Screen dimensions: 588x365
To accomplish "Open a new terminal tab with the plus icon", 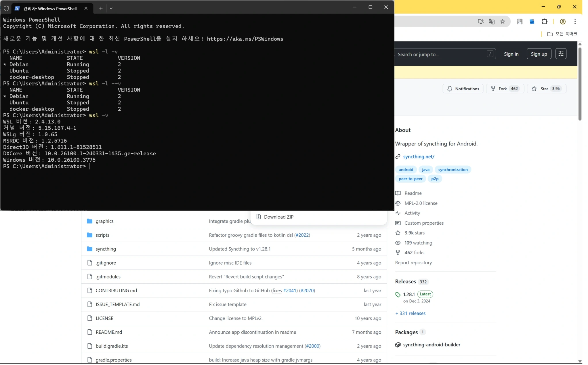I will coord(101,8).
